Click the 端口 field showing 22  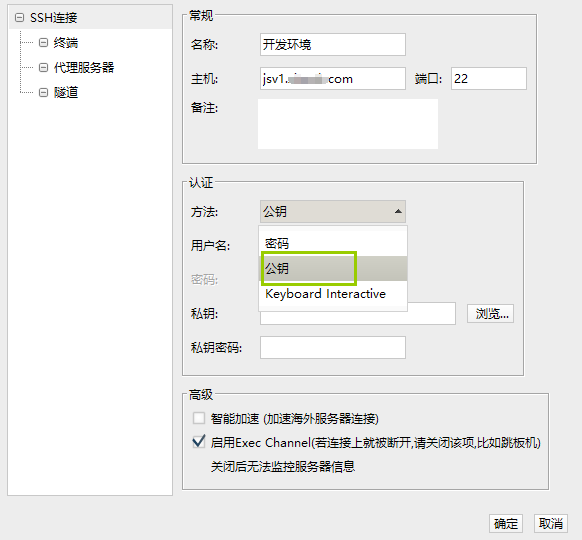click(489, 78)
